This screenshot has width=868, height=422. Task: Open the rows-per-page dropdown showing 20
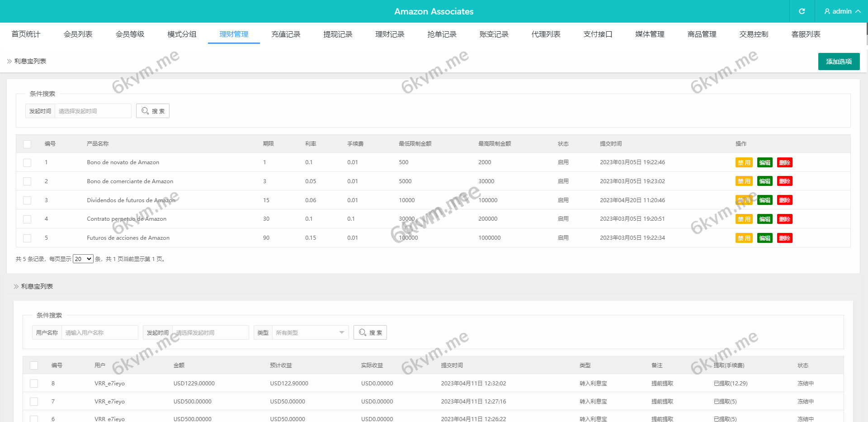tap(83, 259)
